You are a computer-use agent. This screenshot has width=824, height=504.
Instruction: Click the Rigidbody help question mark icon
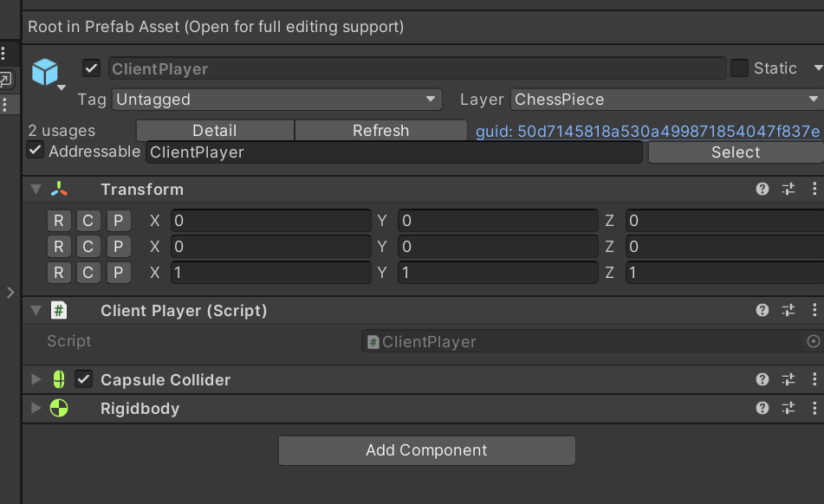click(x=762, y=408)
